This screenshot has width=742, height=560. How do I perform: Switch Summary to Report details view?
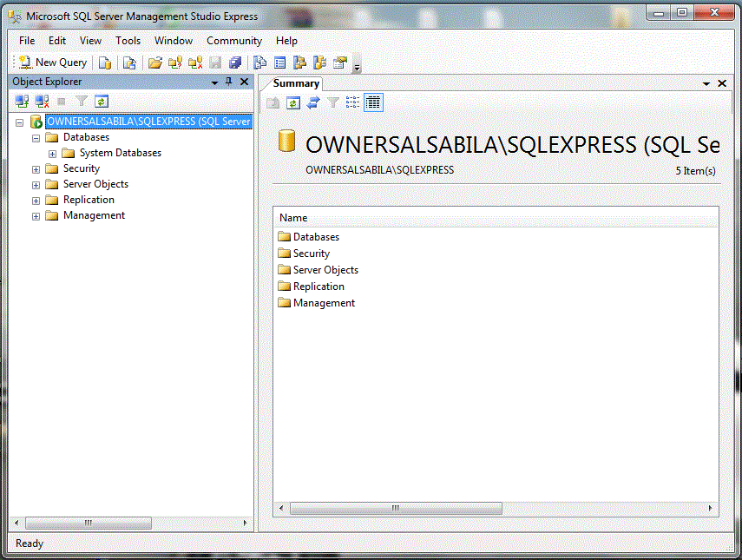[373, 102]
